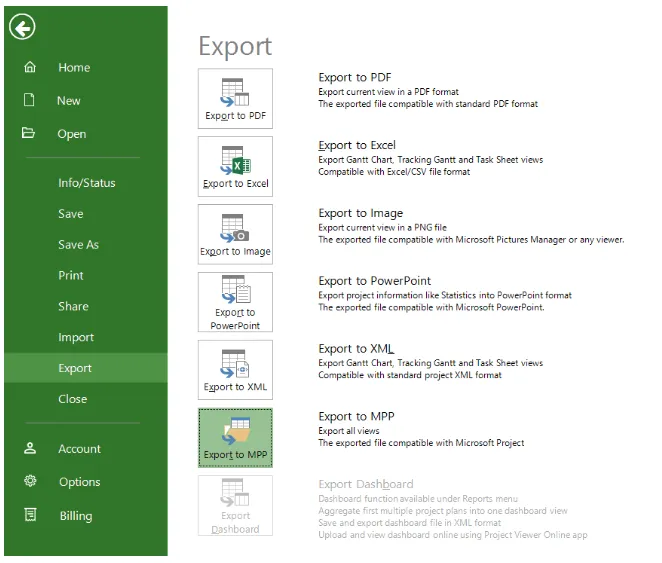Click the Export to XML tile
Screen dimensions: 662x563
[235, 370]
